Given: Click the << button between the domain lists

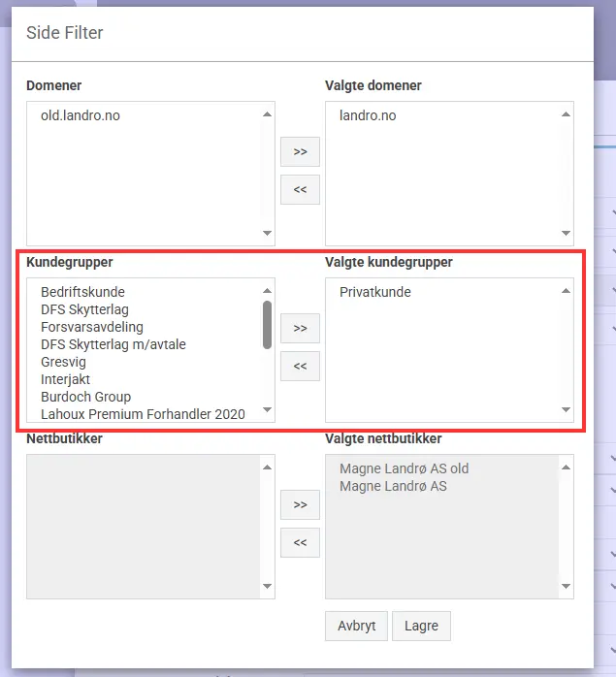Looking at the screenshot, I should 300,189.
